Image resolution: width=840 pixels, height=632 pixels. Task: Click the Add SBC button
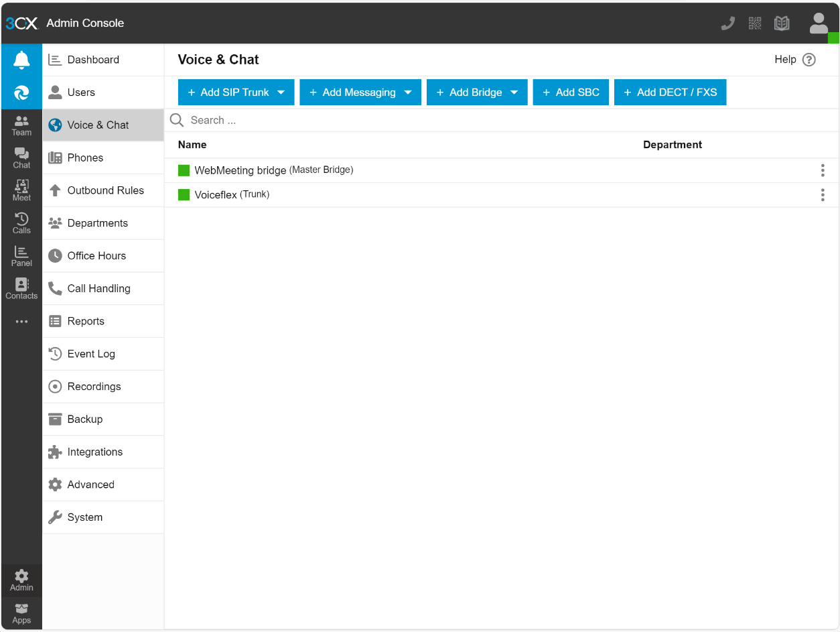[x=571, y=92]
